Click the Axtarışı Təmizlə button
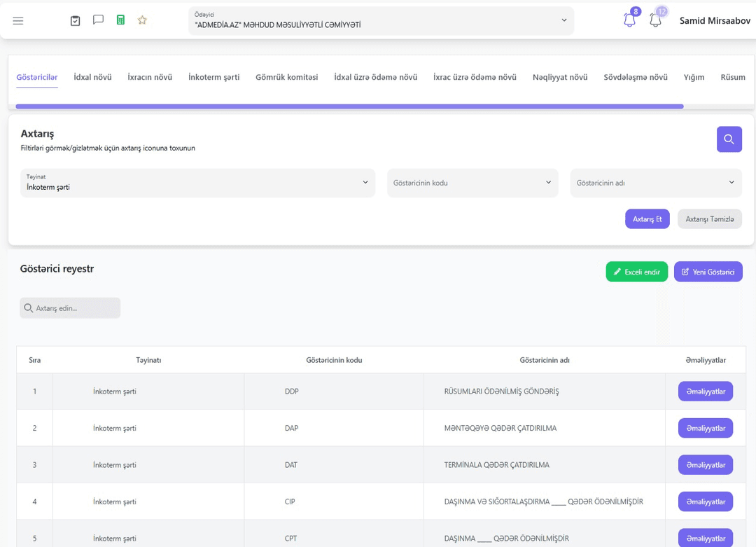Image resolution: width=756 pixels, height=547 pixels. click(710, 219)
